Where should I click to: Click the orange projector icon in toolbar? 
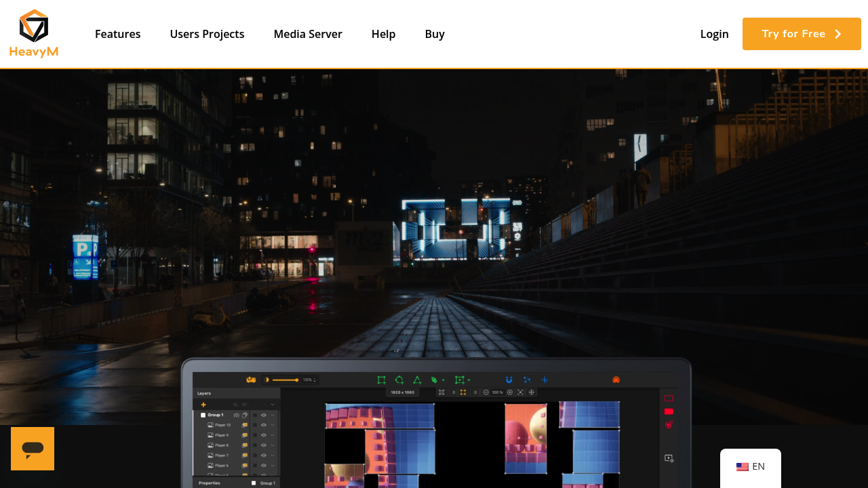pos(250,380)
